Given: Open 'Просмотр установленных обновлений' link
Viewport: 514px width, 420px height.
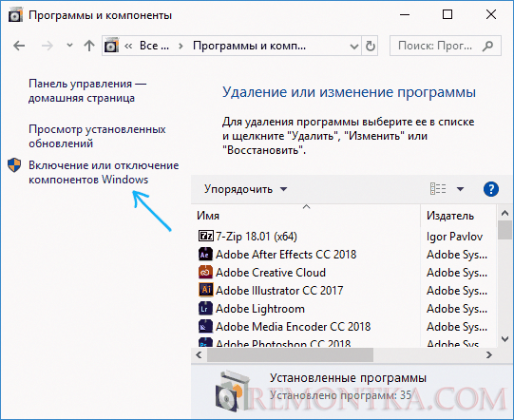Looking at the screenshot, I should (97, 136).
